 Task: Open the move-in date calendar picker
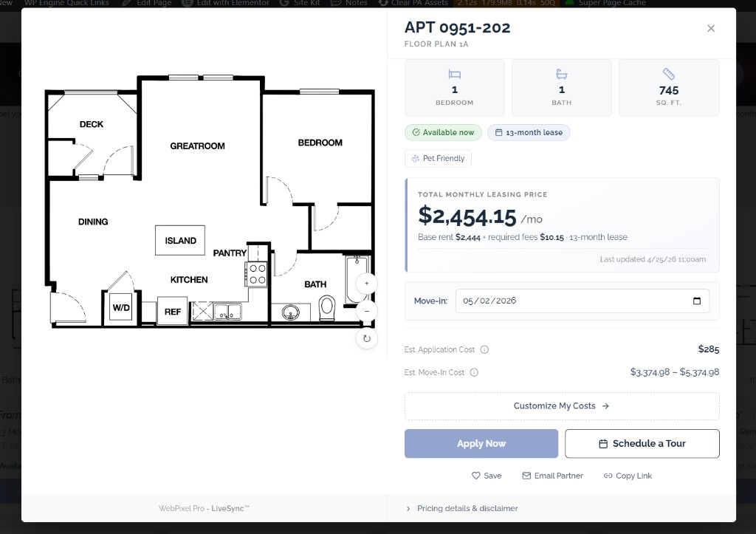697,301
